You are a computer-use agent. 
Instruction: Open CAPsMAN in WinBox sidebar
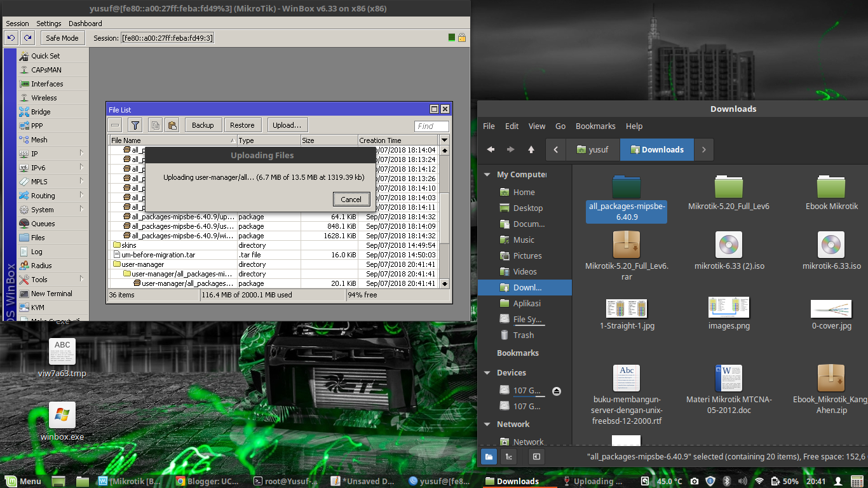[x=46, y=70]
